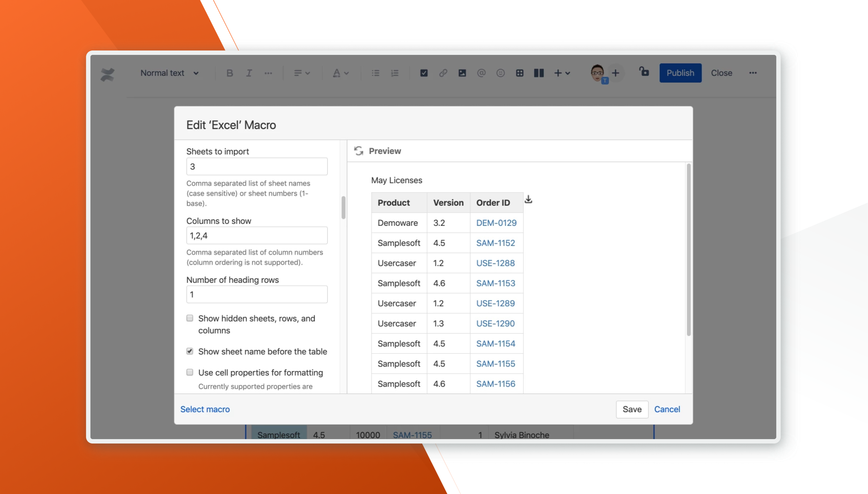
Task: Click the insert table icon
Action: point(519,73)
